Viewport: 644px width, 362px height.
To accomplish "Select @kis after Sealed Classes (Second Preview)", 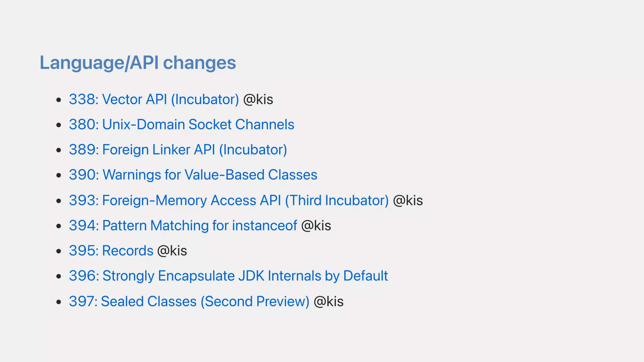I will coord(329,301).
